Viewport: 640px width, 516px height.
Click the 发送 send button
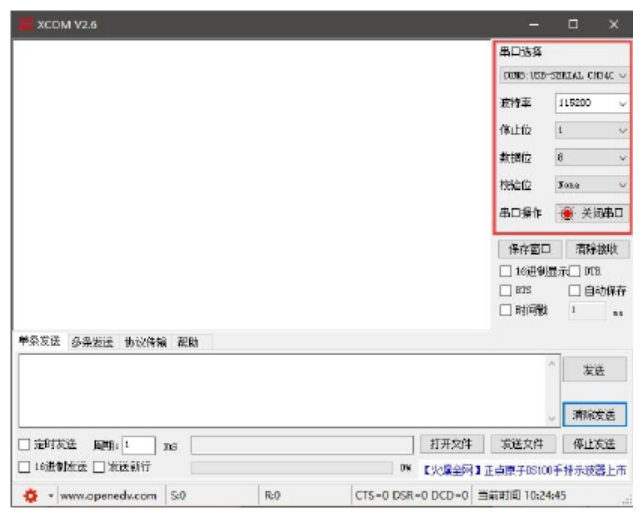pos(595,369)
